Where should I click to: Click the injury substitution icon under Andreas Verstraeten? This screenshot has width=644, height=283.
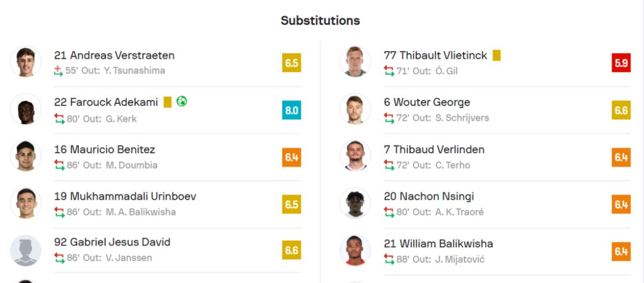point(58,70)
